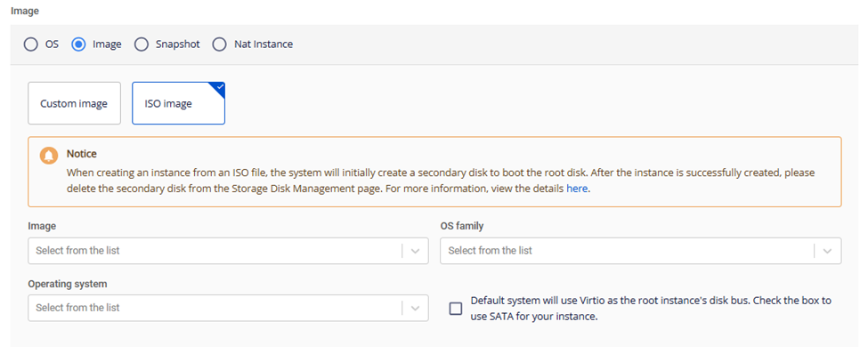Select the Image radio option
This screenshot has height=354, width=868.
pos(79,44)
